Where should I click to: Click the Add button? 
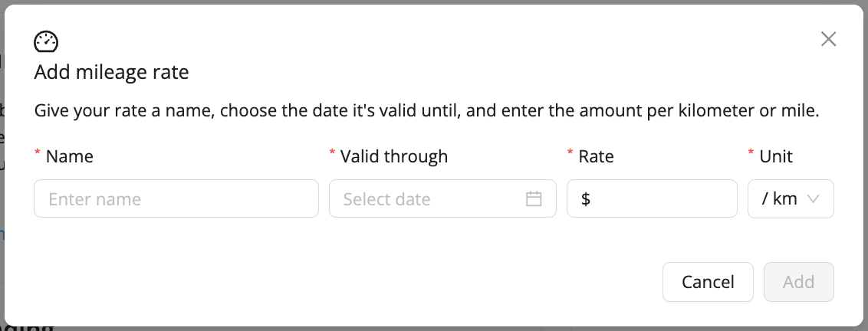click(x=798, y=282)
